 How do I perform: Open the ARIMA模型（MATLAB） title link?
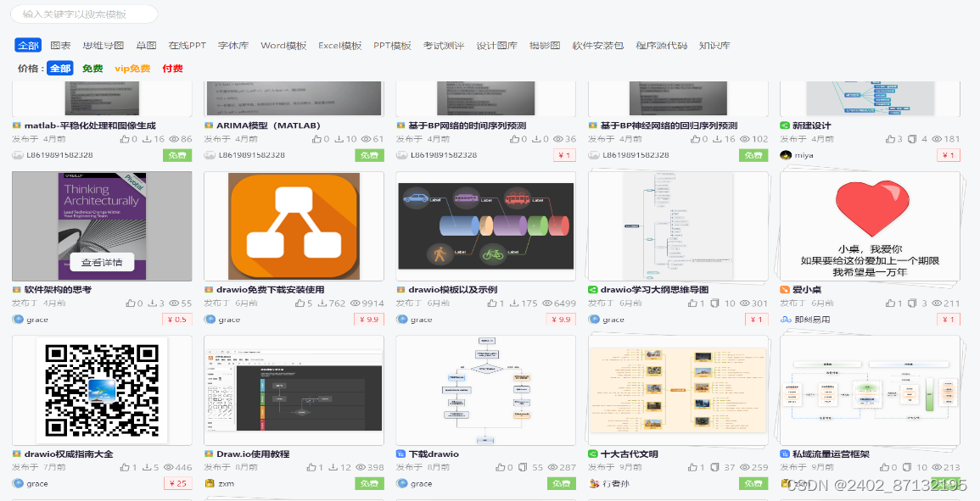pos(268,125)
